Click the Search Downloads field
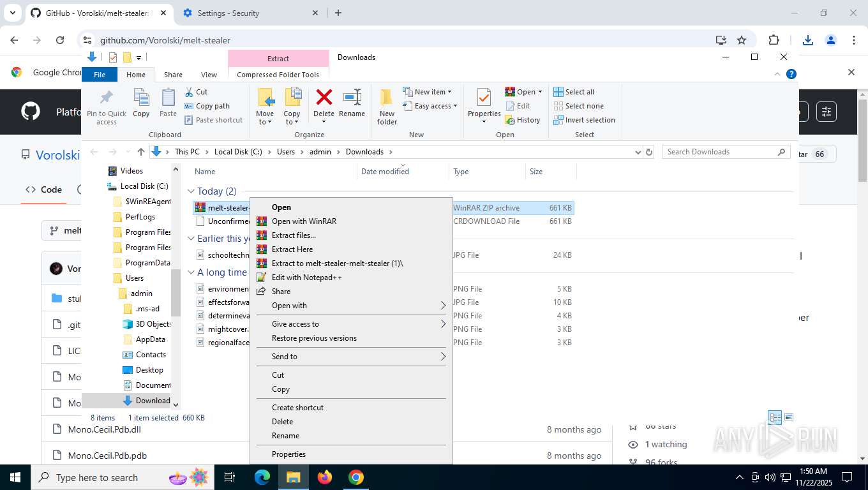Image resolution: width=868 pixels, height=490 pixels. (726, 152)
